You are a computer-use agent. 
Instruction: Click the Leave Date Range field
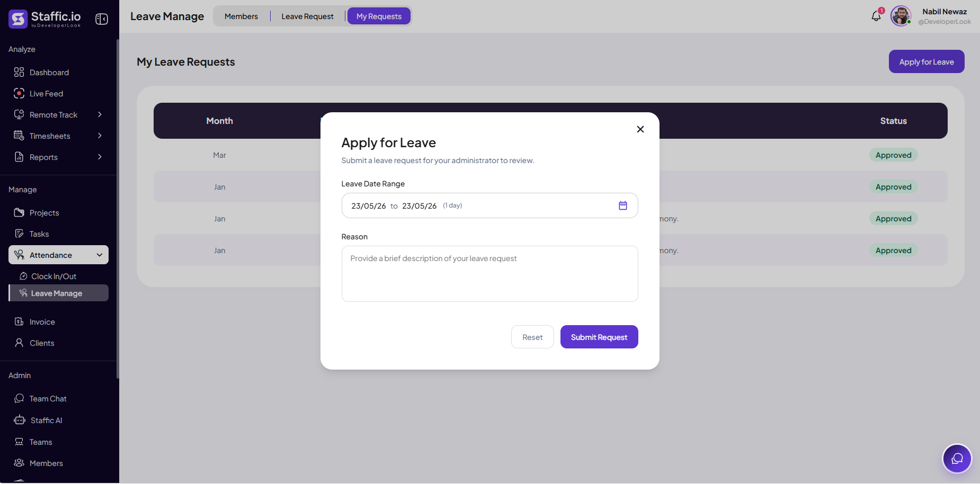489,205
